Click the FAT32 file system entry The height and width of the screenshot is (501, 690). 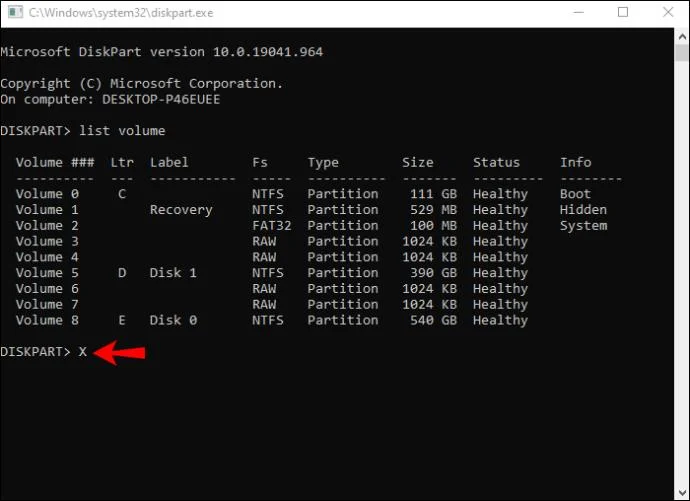click(x=272, y=226)
